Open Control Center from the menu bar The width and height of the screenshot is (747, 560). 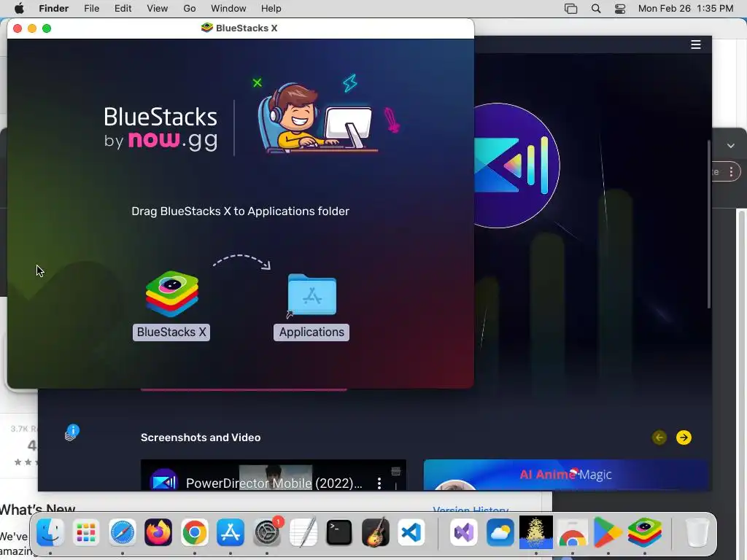click(620, 9)
